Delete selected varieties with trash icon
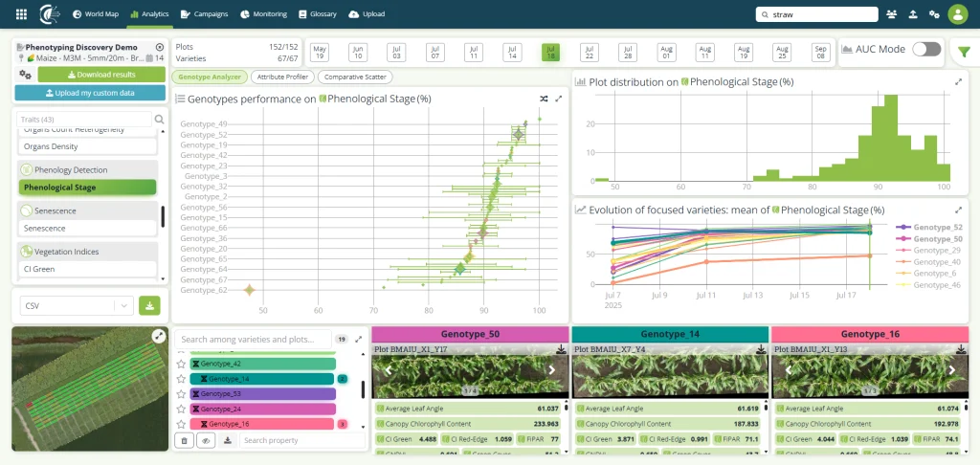980x465 pixels. (x=184, y=441)
